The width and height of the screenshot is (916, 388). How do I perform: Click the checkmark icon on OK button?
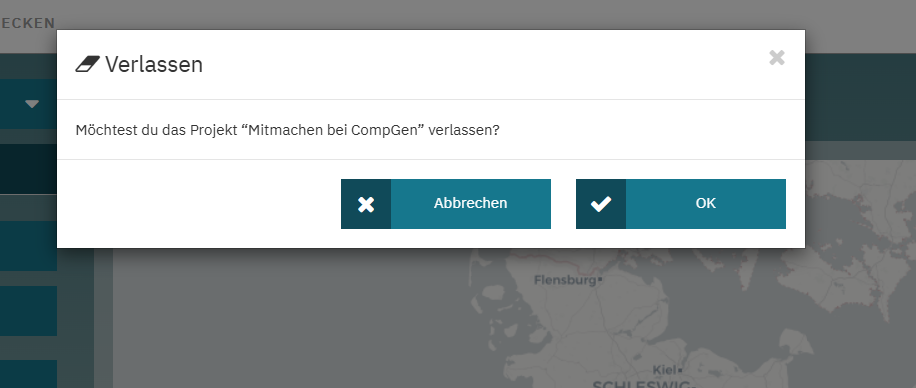point(601,204)
